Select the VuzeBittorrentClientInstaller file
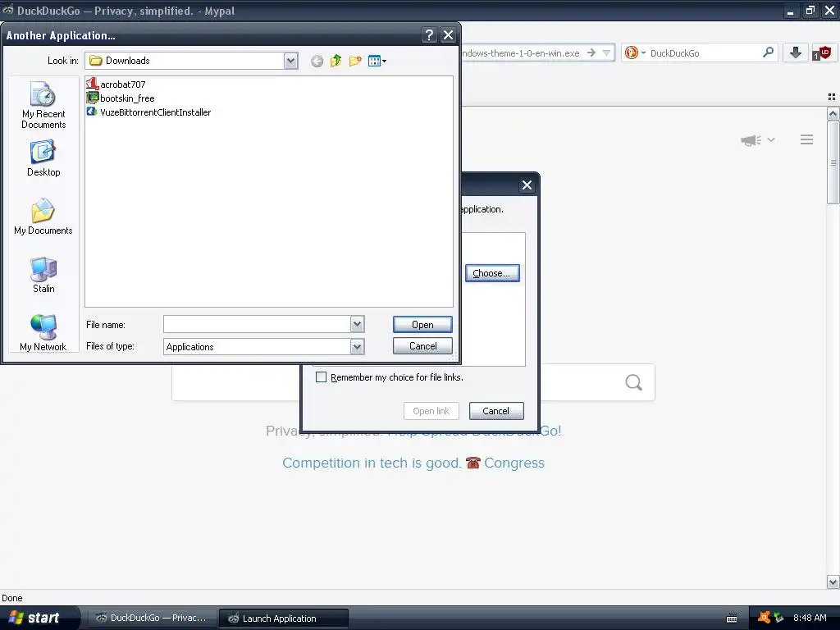This screenshot has height=630, width=840. (x=149, y=112)
